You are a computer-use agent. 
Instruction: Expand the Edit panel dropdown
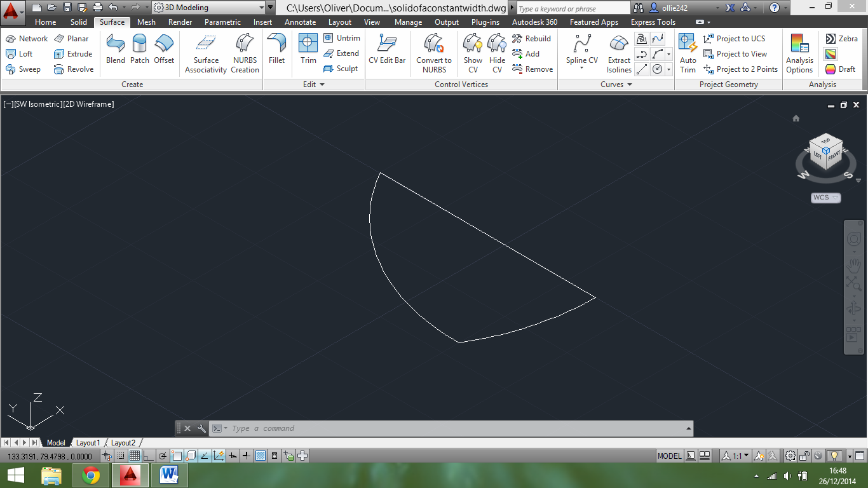coord(313,85)
